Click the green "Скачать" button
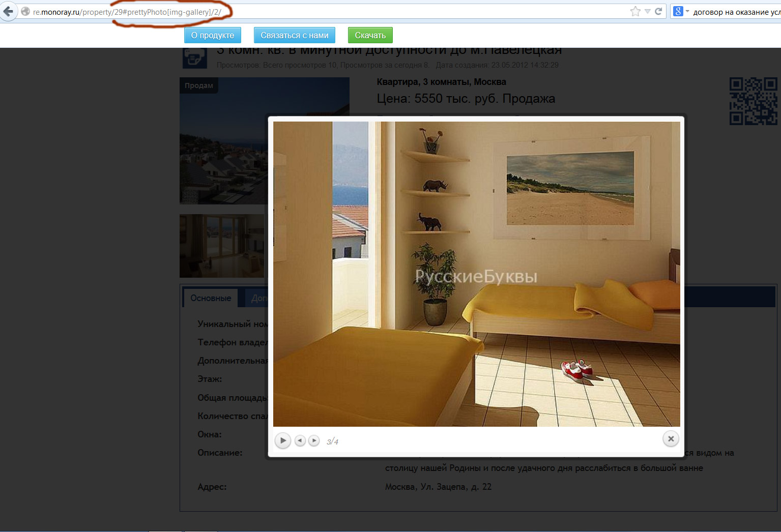Screen dimensions: 781x532 pyautogui.click(x=370, y=35)
